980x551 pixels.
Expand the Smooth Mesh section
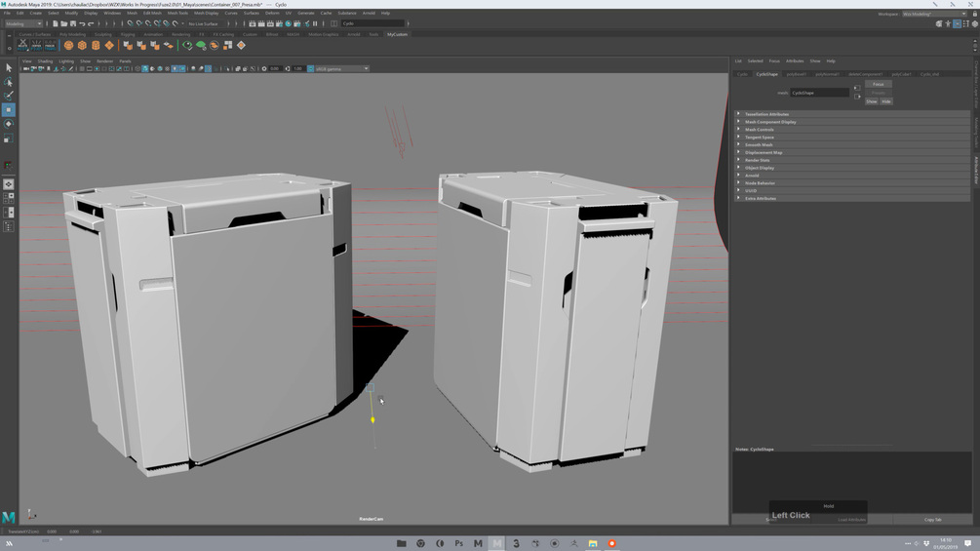point(759,144)
